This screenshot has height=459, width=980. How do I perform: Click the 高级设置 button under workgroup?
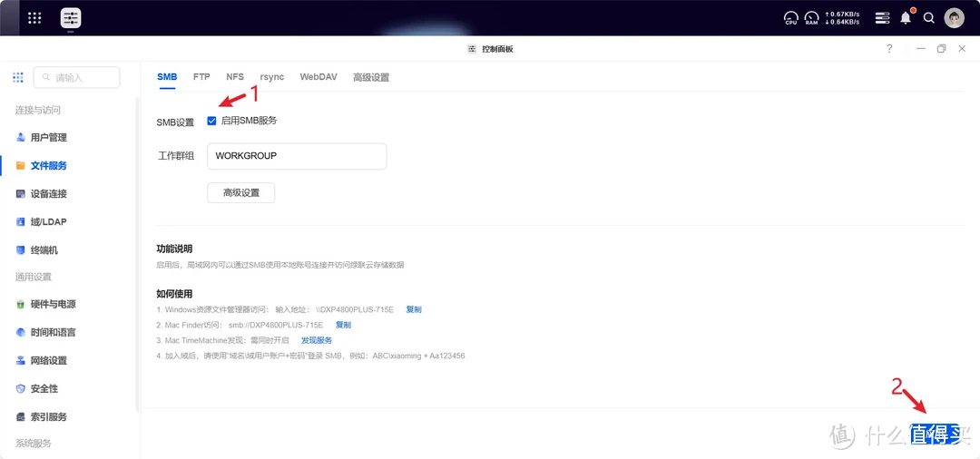click(241, 193)
